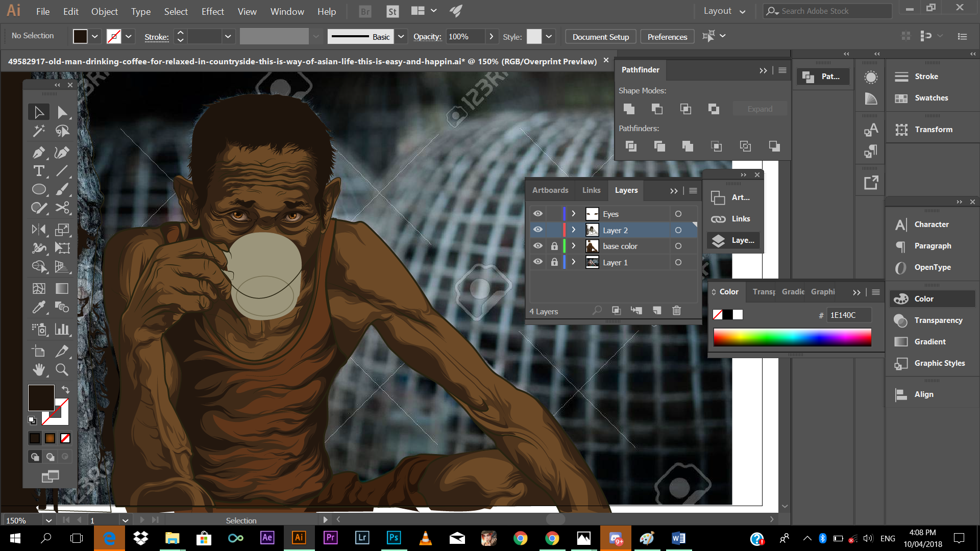Screen dimensions: 980x551
Task: Hide the Eyes layer
Action: (x=538, y=214)
